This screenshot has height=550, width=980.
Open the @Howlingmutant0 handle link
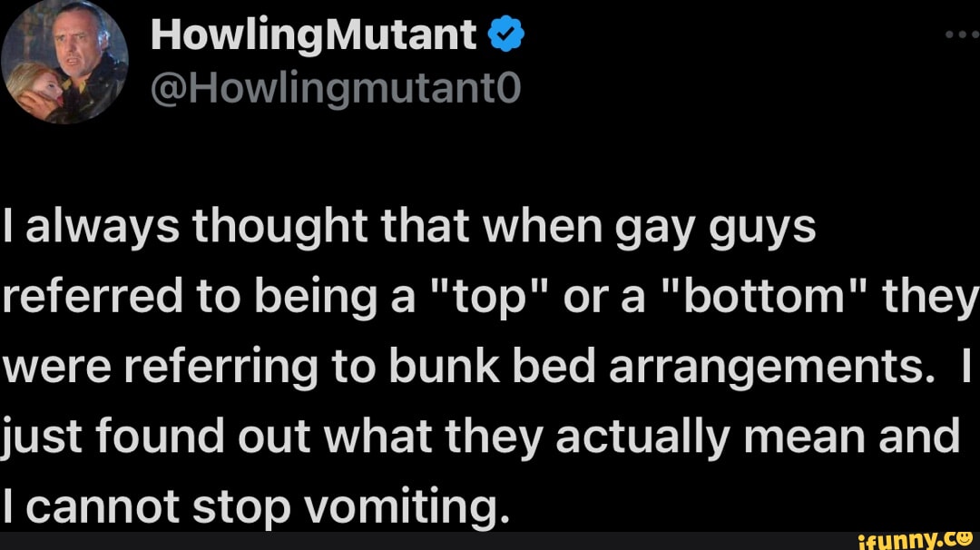(334, 88)
